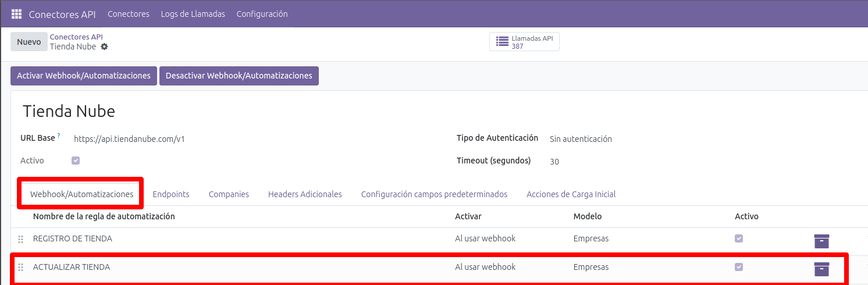
Task: Click Empresas in REGISTRO DE TIENDA row
Action: coord(591,238)
